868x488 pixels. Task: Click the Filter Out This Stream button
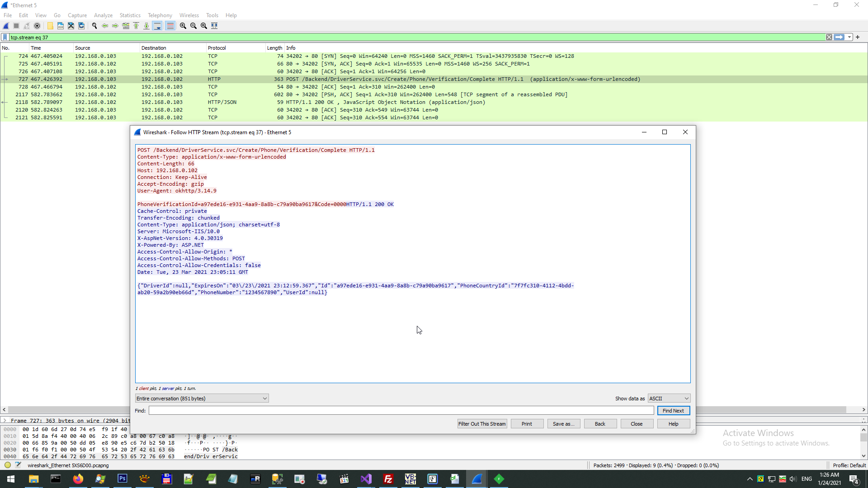482,424
